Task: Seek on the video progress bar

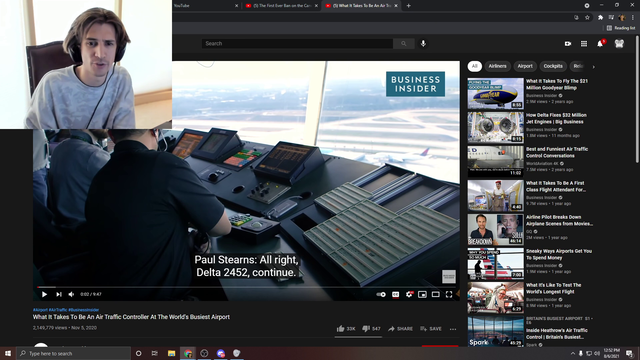Action: (247, 287)
